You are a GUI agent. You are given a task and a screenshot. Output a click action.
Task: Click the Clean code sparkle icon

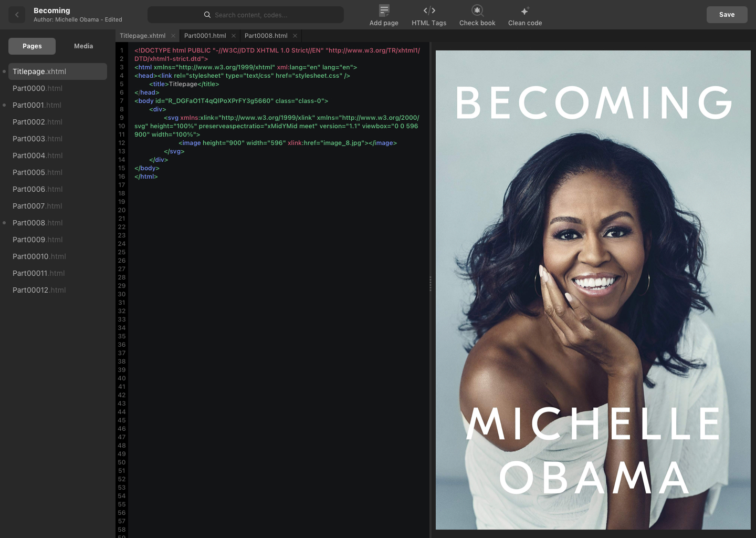524,11
